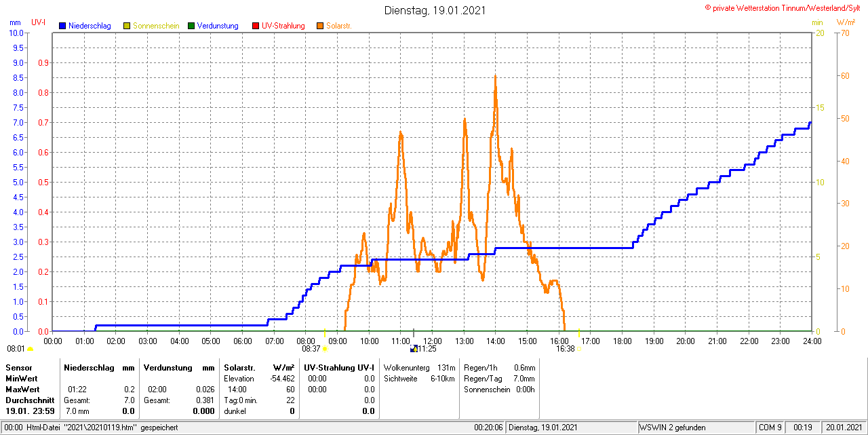Click the Elevation value -54.462

281,378
